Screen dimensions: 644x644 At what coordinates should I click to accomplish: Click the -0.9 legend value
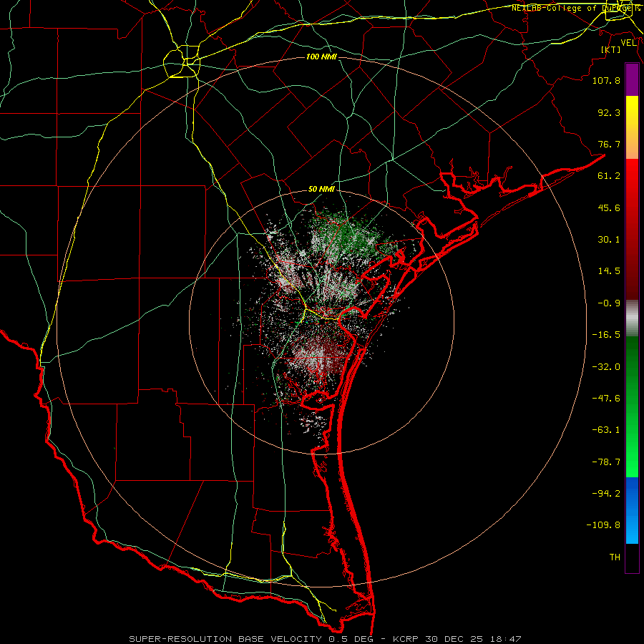click(x=609, y=303)
